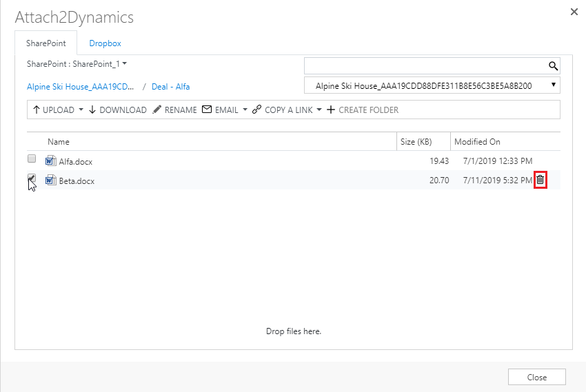Screen dimensions: 586x392
Task: Click the Email envelope icon
Action: [x=207, y=110]
